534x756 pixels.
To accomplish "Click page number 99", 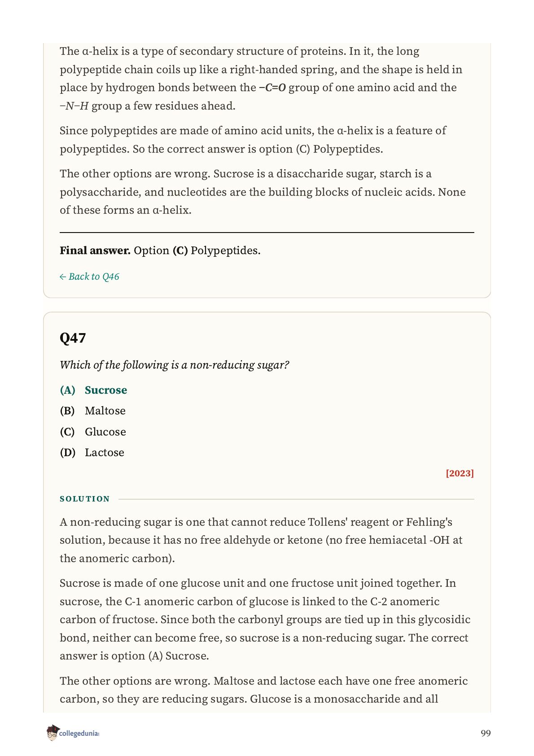I will (x=486, y=733).
